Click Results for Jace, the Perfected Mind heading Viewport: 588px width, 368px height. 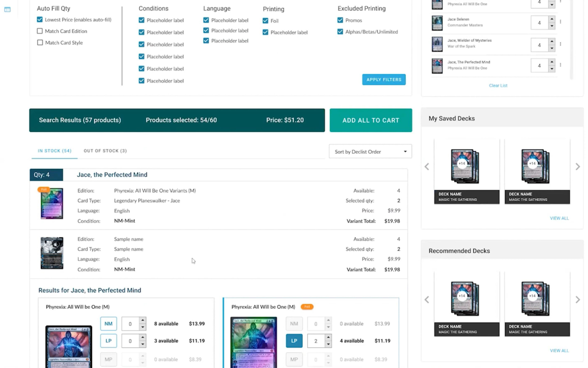90,290
